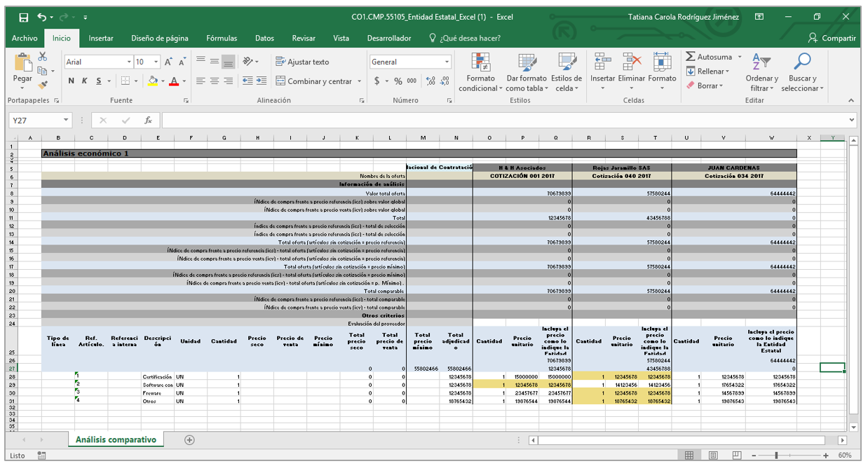This screenshot has width=868, height=466.
Task: Save the workbook via quick access toolbar
Action: pyautogui.click(x=24, y=17)
